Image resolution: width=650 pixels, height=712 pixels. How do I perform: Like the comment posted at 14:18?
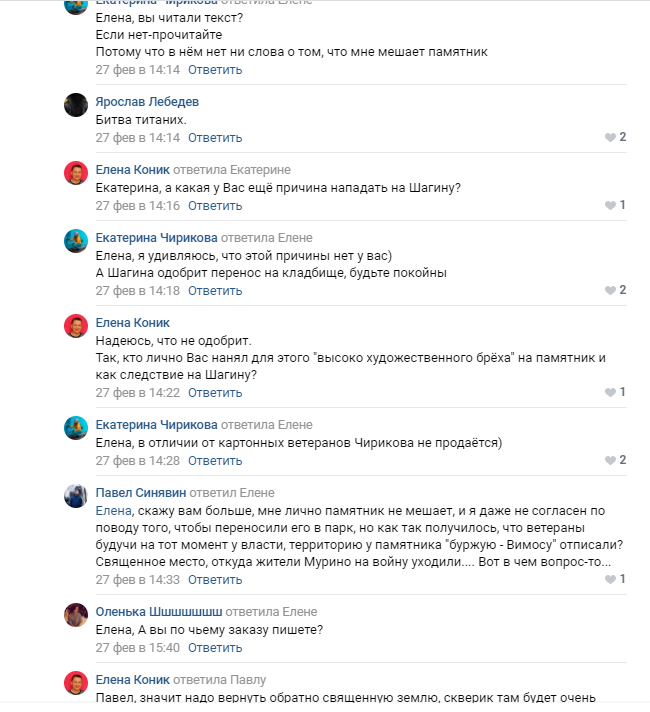tap(610, 290)
